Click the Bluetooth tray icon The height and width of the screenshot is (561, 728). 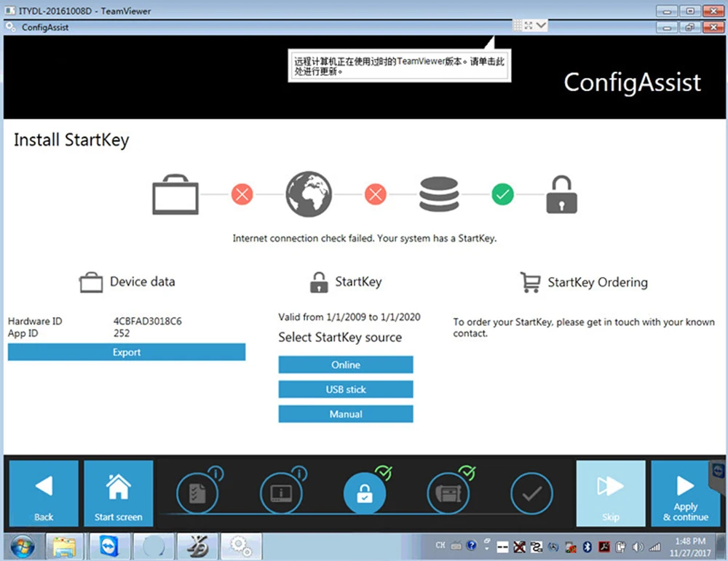tap(587, 547)
